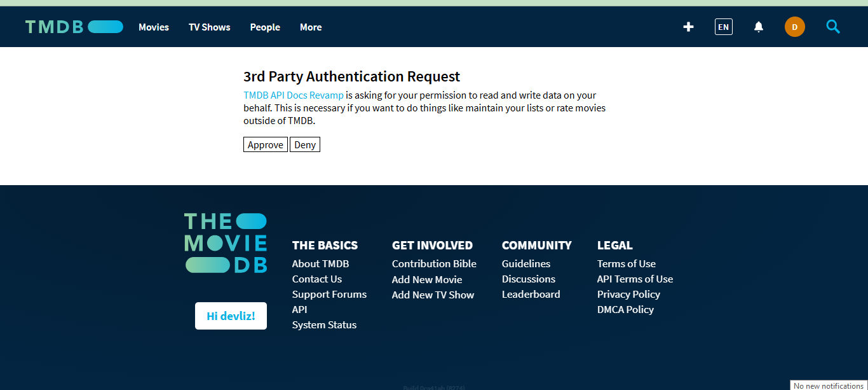
Task: Open the API footer link
Action: coord(300,309)
